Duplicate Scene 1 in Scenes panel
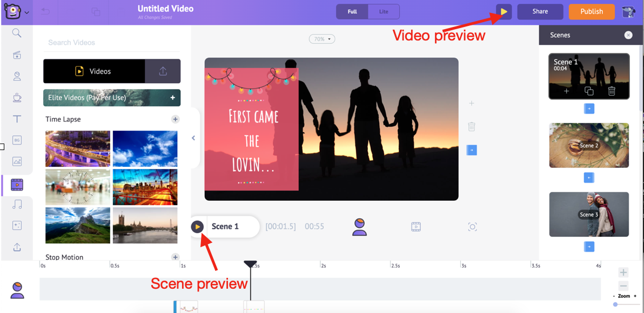 coord(589,91)
